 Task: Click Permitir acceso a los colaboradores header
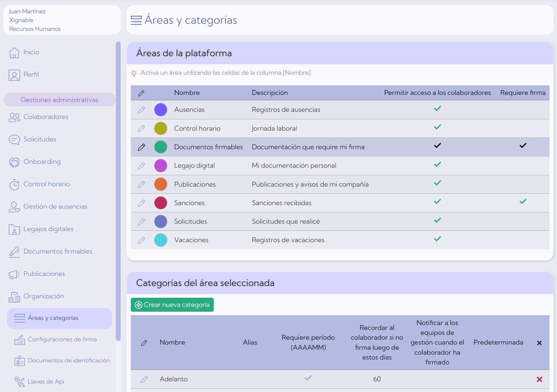point(438,93)
